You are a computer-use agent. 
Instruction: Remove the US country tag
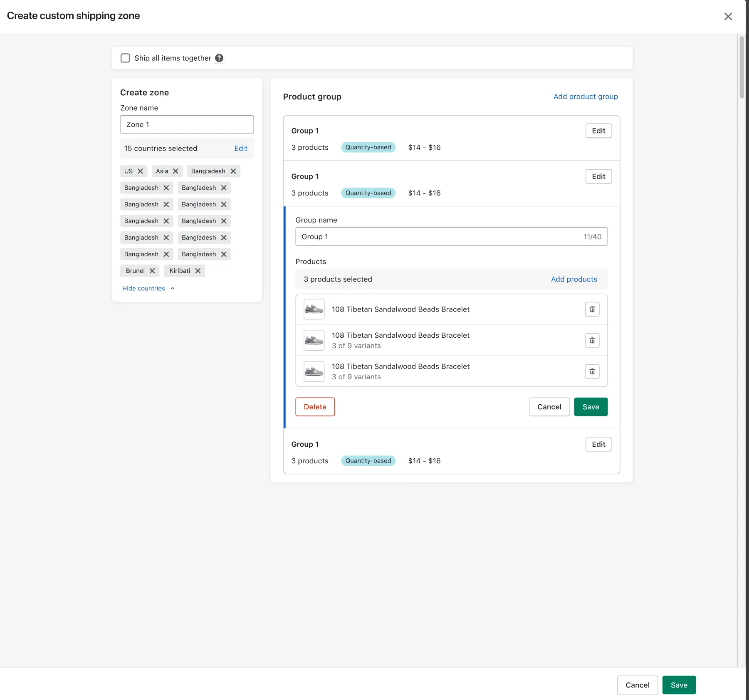click(x=140, y=171)
